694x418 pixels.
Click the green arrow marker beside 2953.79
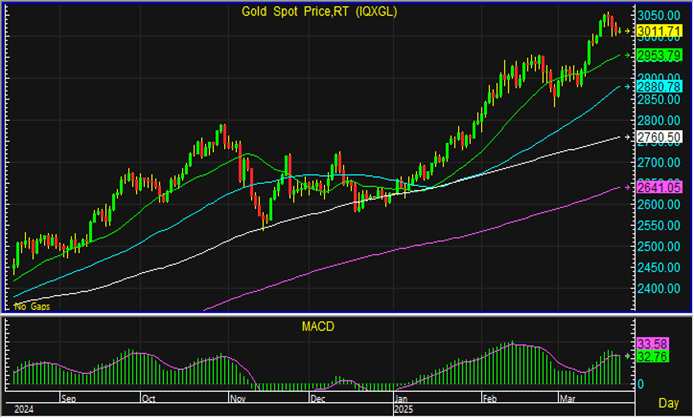(628, 55)
